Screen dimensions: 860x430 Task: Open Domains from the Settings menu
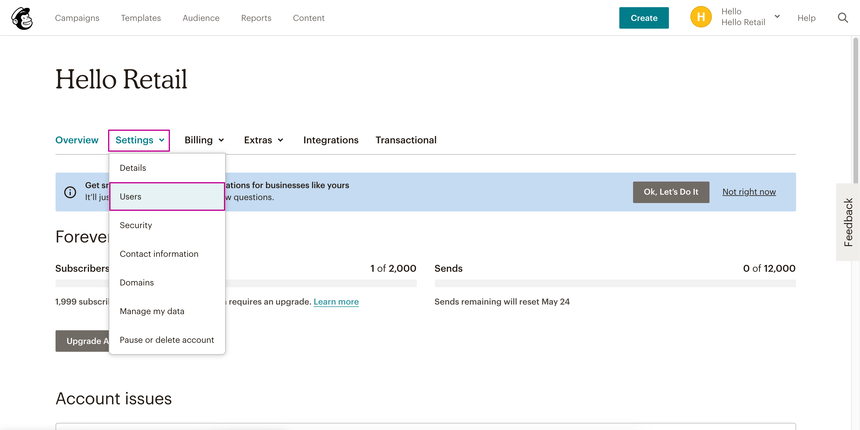click(137, 283)
